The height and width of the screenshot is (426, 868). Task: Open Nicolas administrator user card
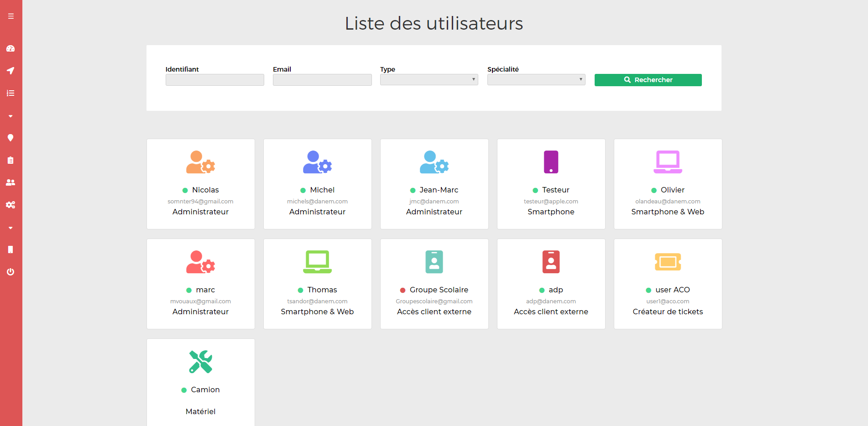click(x=201, y=184)
